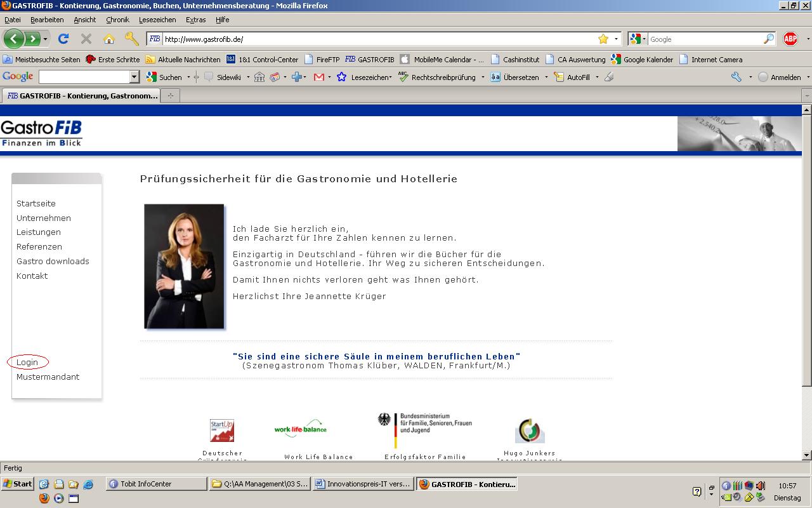Click the yellow key icon in the navigation toolbar

(x=131, y=39)
